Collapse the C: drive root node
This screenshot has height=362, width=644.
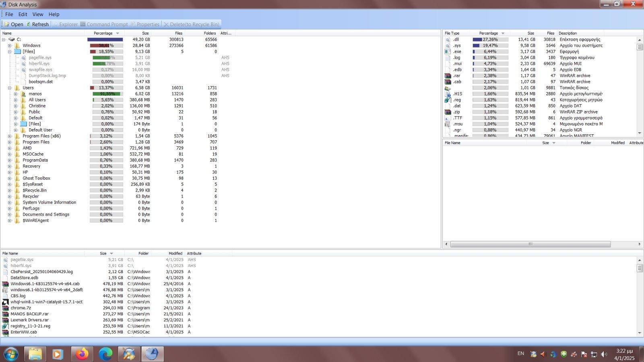click(4, 39)
